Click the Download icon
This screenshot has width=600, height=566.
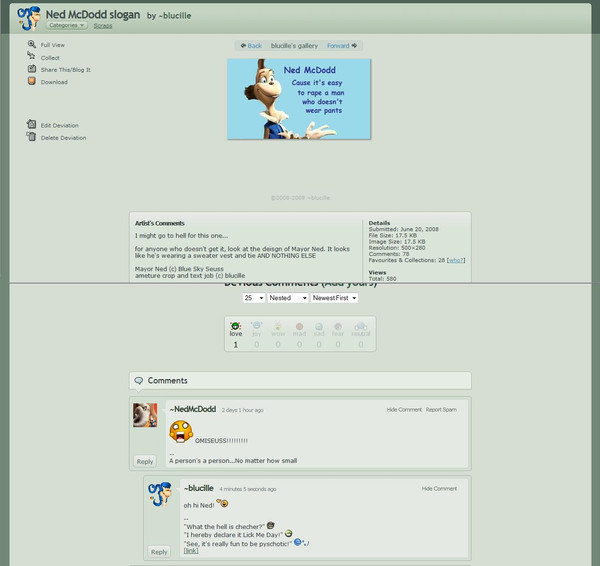32,81
